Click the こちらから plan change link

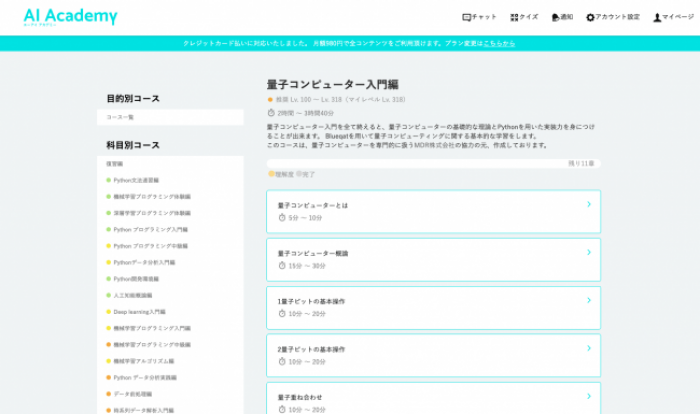(x=499, y=44)
